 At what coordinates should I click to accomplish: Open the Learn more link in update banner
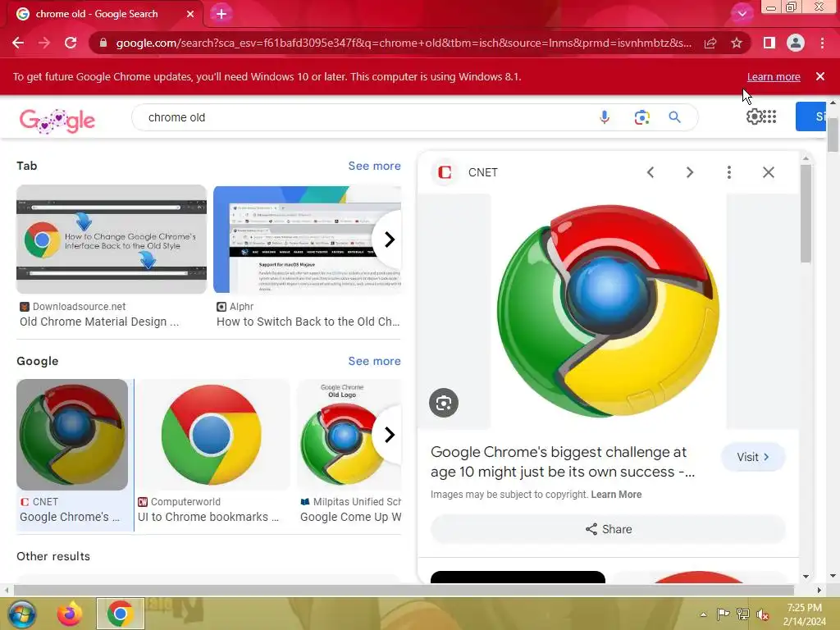coord(774,76)
